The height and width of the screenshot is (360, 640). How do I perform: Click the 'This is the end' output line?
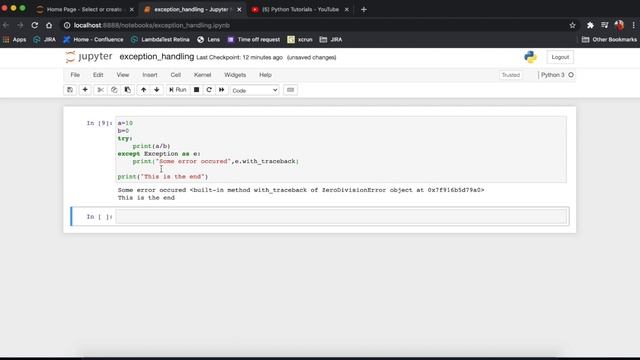coord(146,198)
